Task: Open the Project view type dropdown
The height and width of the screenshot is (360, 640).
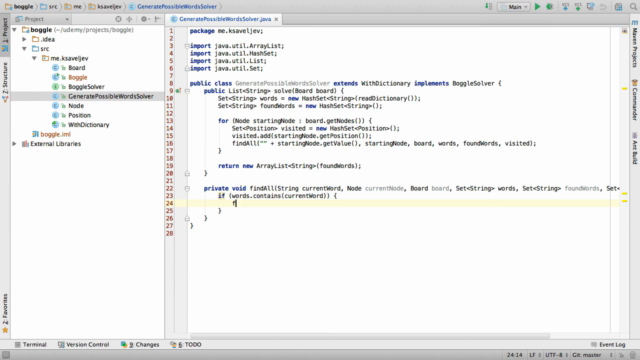Action: 42,19
